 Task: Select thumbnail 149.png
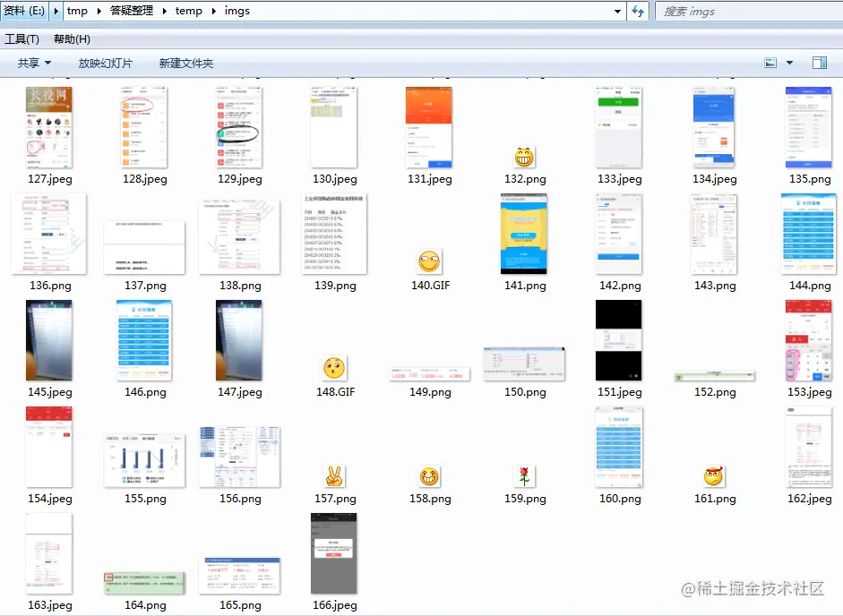pos(429,374)
